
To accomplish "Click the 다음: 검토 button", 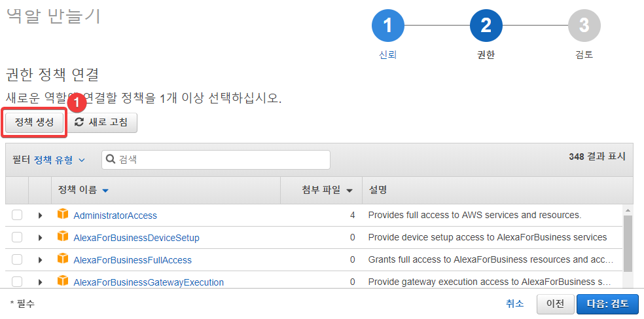I will 607,304.
